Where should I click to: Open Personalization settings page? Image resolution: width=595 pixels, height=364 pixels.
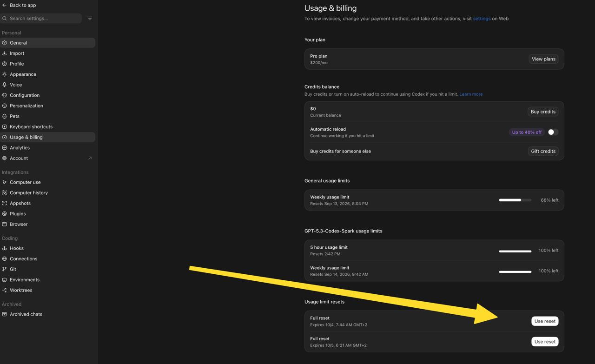pyautogui.click(x=47, y=106)
